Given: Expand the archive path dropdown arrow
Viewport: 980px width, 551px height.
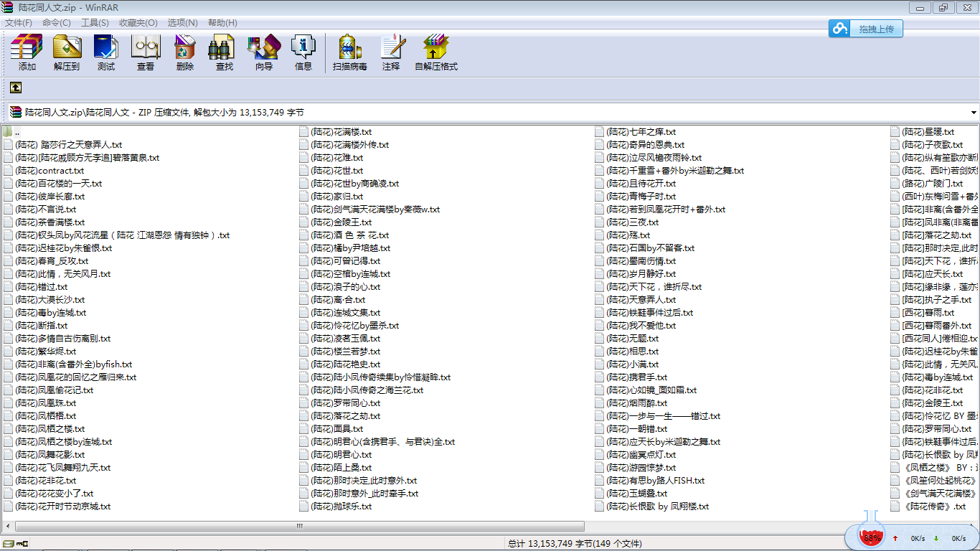Looking at the screenshot, I should click(974, 113).
